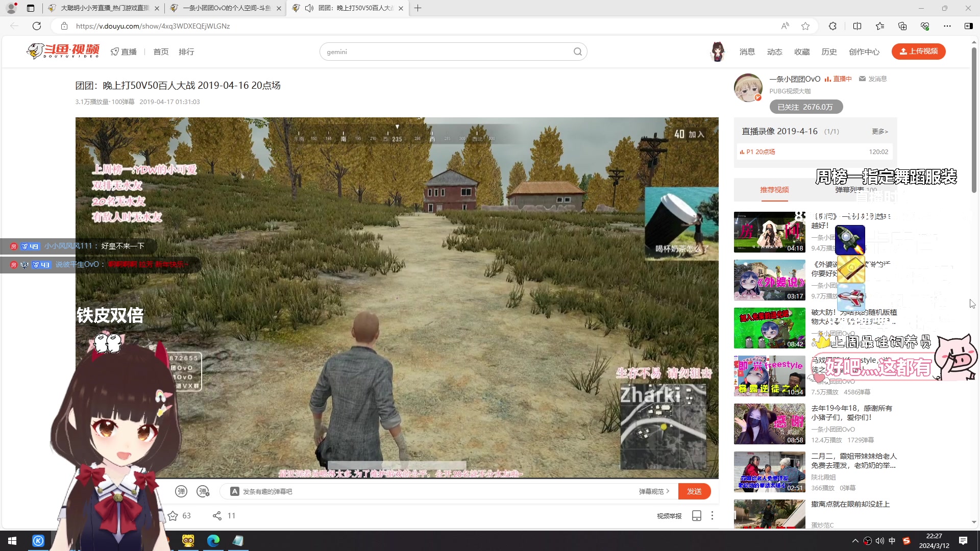Toggle the Chinese input mode indicator
Screen dimensions: 980x551
tap(892, 541)
